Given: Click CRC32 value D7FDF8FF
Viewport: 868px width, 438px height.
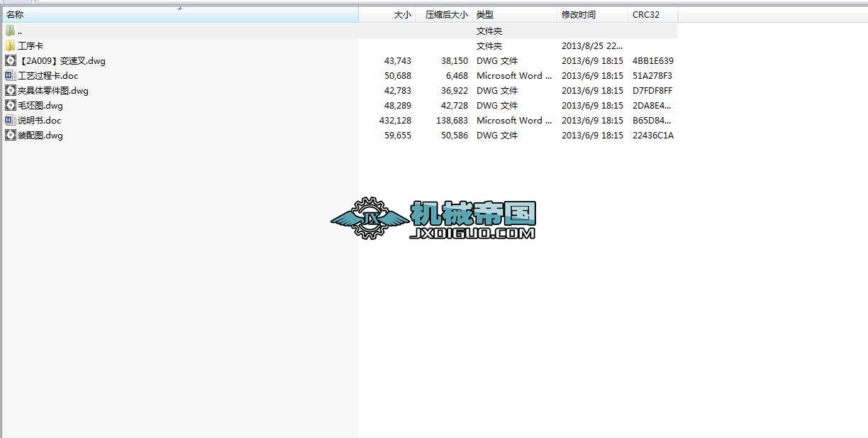Looking at the screenshot, I should coord(652,91).
